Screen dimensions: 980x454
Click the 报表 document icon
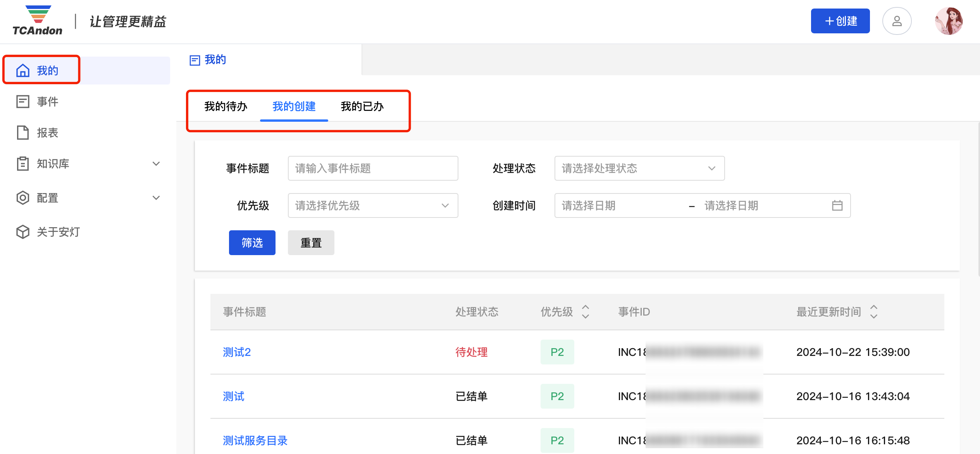(23, 133)
